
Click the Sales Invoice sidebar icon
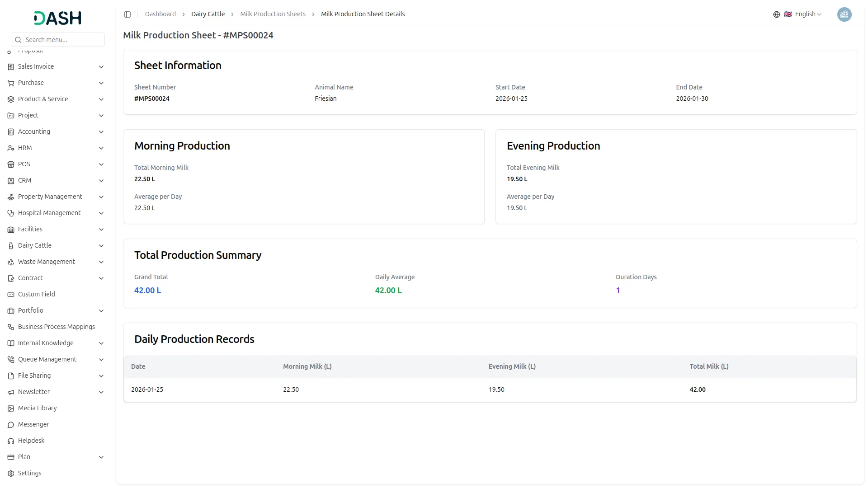[11, 67]
